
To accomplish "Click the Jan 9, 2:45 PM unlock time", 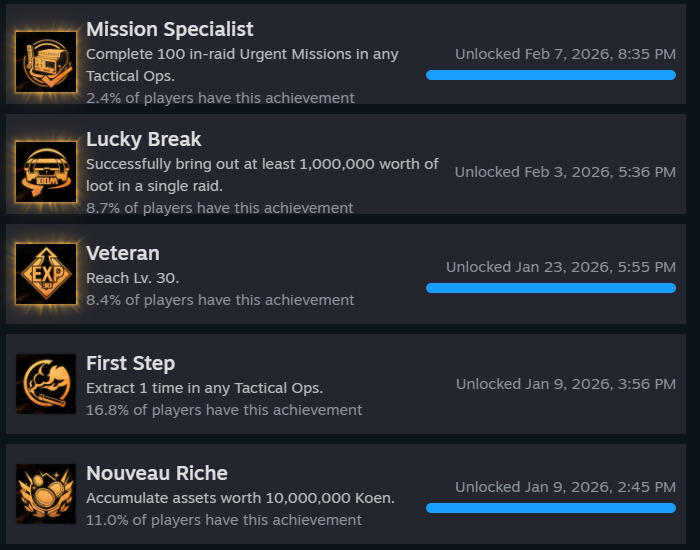I will click(x=565, y=487).
